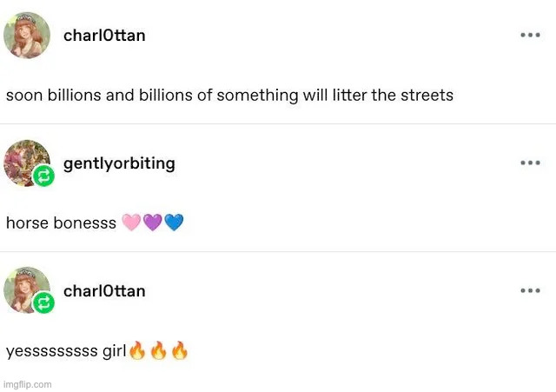Click the pink heart emoji
Screen dimensions: 556x392
tap(131, 223)
